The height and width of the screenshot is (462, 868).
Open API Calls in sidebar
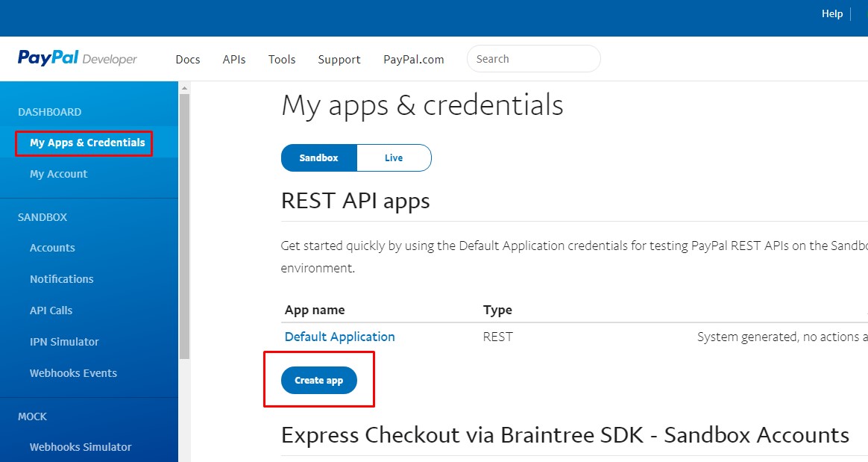pyautogui.click(x=51, y=310)
